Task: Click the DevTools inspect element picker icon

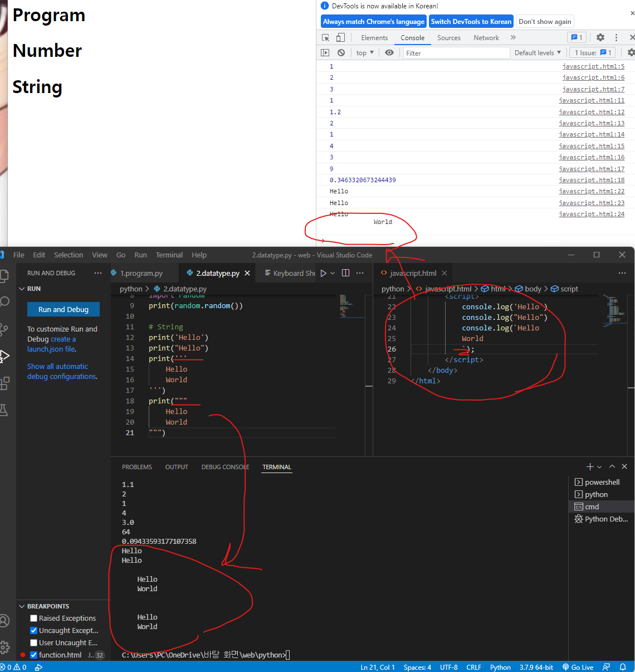Action: coord(326,37)
